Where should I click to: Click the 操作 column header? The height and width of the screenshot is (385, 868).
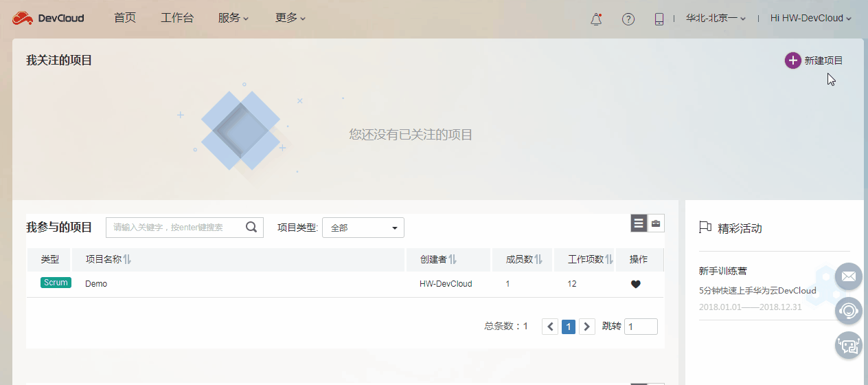click(639, 259)
